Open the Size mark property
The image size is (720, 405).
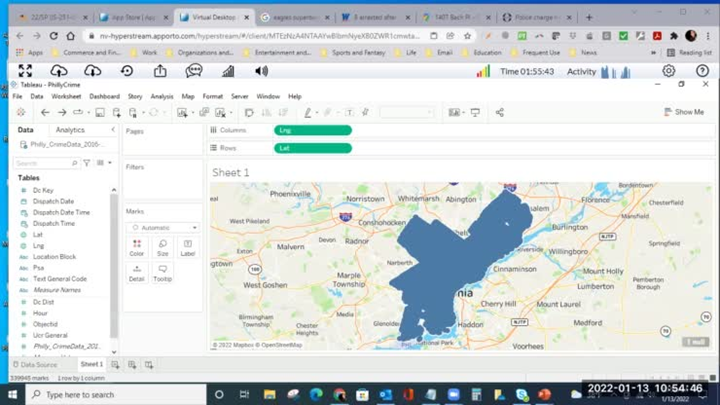(162, 247)
